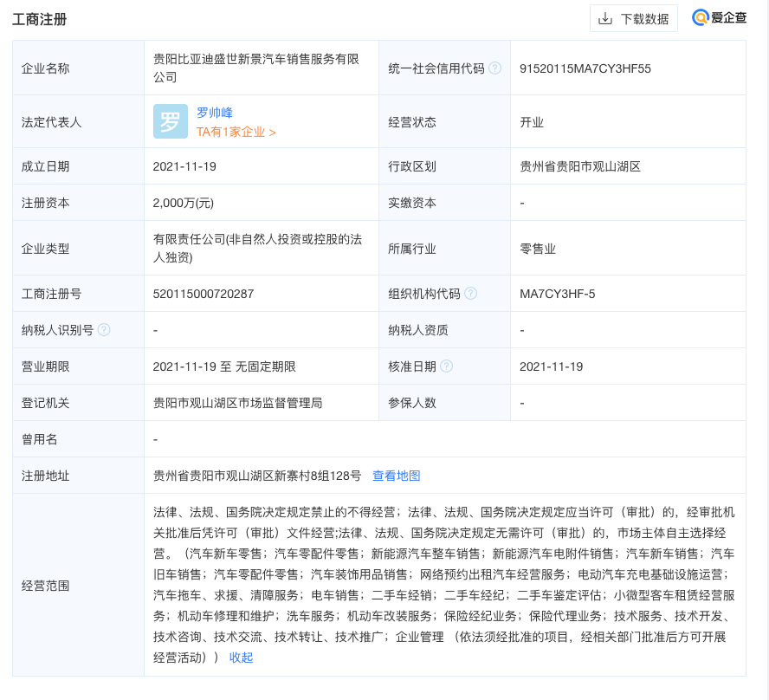Select 贵阳市观山湖区市场监督管理局 text
Screen dimensions: 769x700
click(x=238, y=403)
